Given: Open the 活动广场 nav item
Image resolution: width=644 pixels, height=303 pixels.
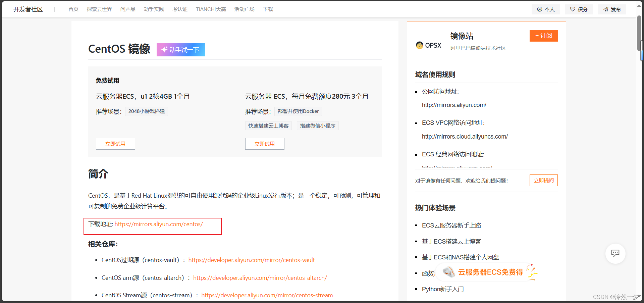Looking at the screenshot, I should click(245, 9).
